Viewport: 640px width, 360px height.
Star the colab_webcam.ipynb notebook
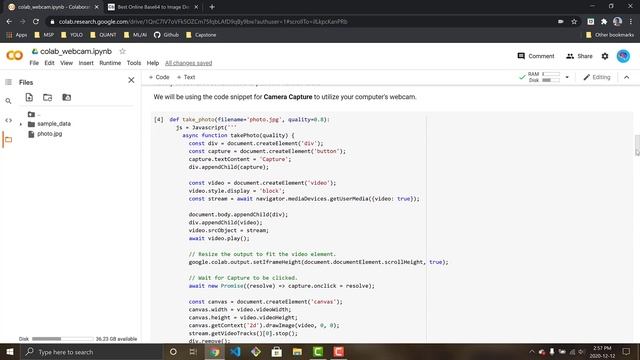122,51
